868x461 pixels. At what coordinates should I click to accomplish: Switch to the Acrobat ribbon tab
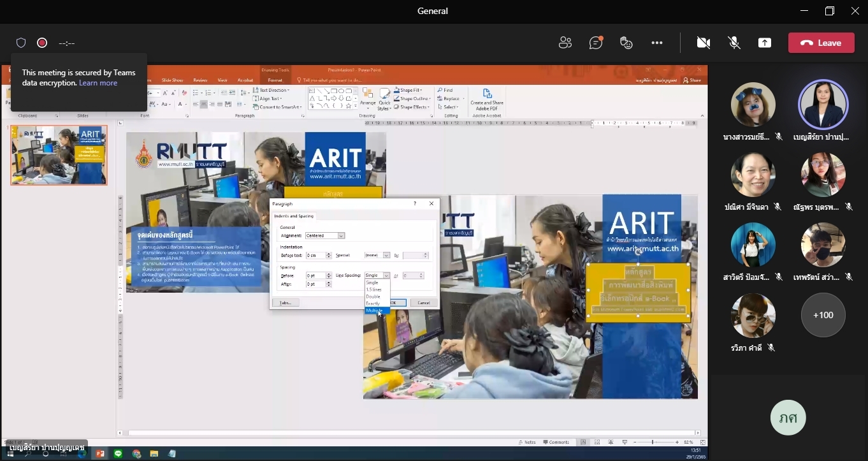point(245,80)
